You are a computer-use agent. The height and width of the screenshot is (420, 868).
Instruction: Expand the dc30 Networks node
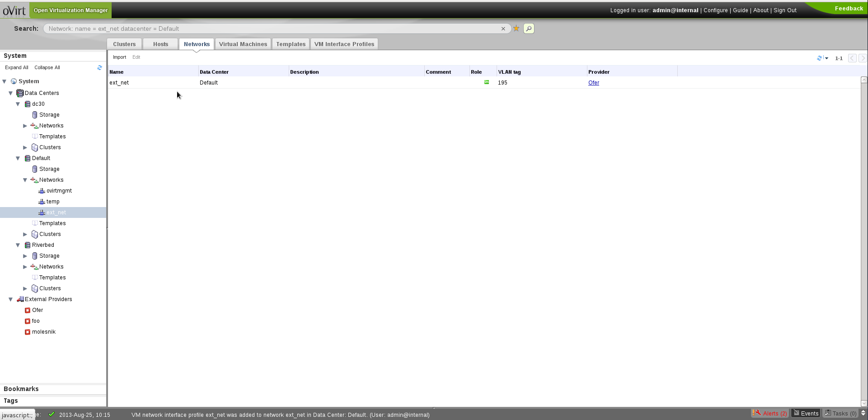pyautogui.click(x=25, y=126)
